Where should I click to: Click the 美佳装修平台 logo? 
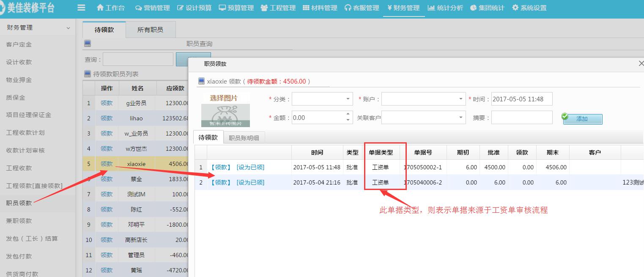[x=26, y=8]
